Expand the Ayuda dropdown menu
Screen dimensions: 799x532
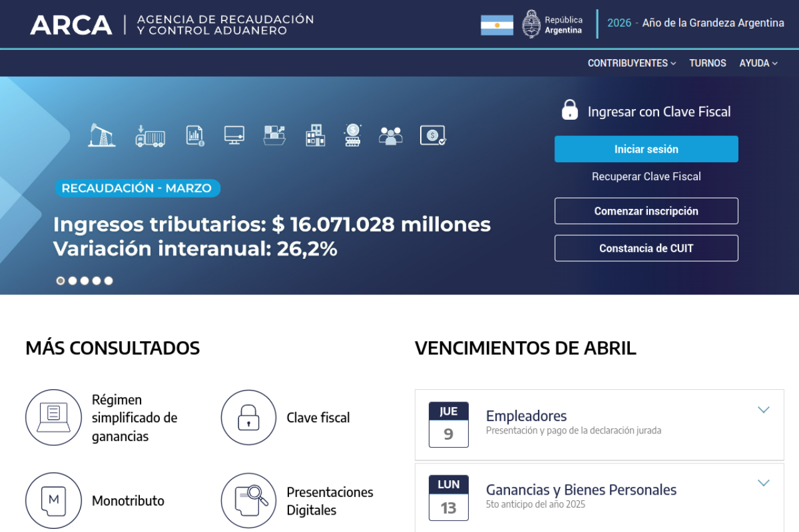(x=758, y=63)
